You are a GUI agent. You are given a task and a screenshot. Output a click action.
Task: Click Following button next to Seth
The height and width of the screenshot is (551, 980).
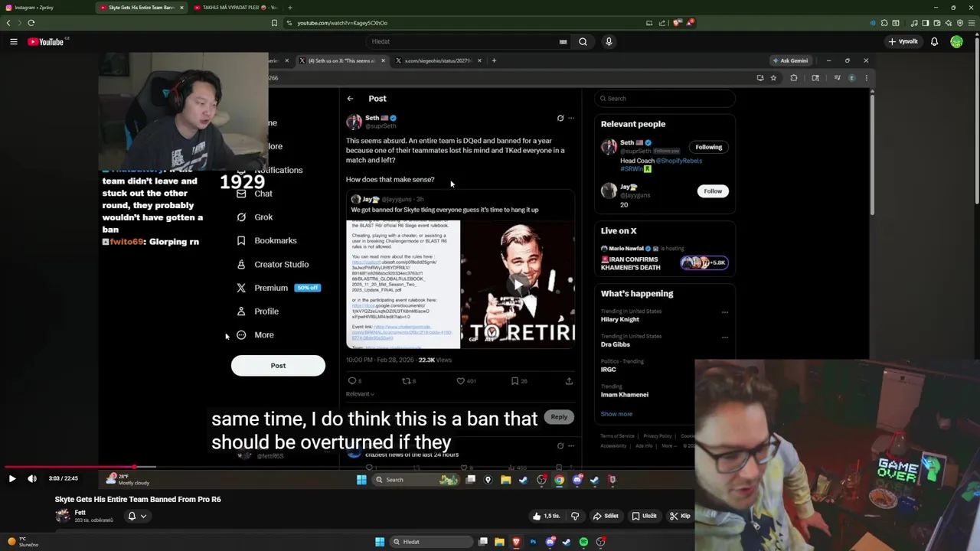pos(708,147)
